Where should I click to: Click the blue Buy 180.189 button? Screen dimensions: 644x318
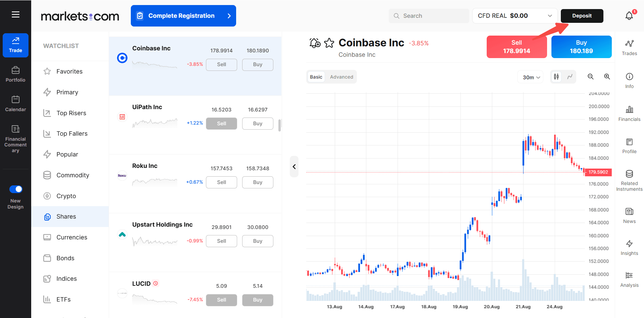point(581,47)
